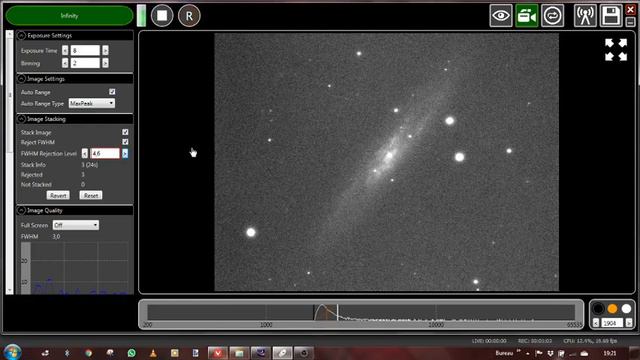This screenshot has width=640, height=360.
Task: Click the left panel scroll down arrow
Action: tap(10, 290)
